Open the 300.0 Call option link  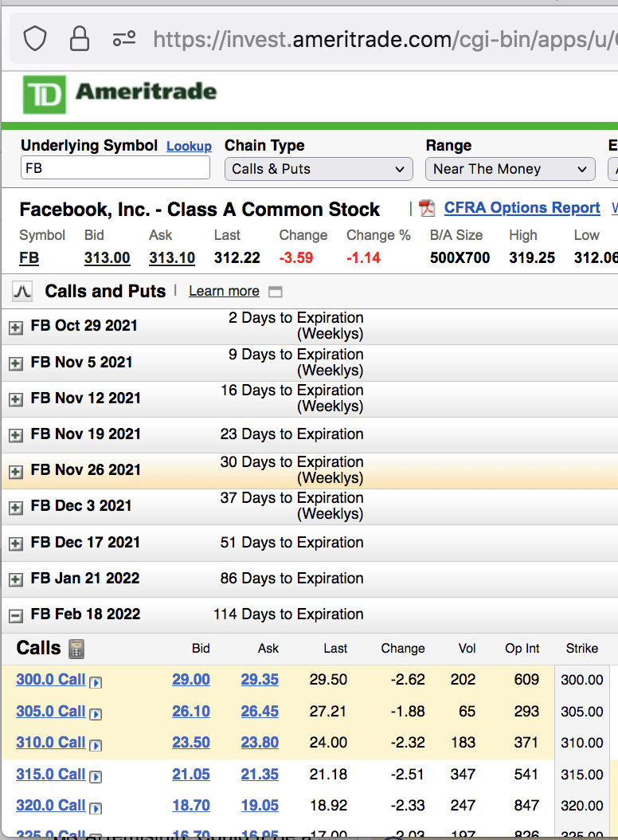click(51, 680)
